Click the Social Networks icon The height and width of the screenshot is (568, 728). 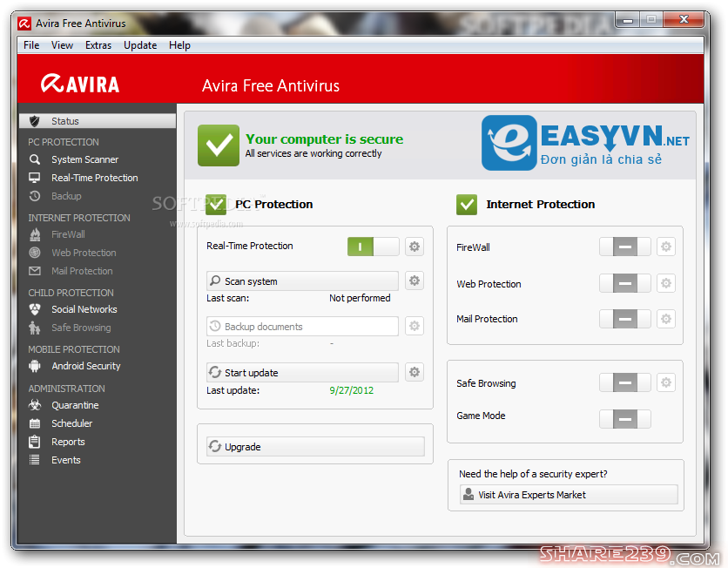click(34, 309)
